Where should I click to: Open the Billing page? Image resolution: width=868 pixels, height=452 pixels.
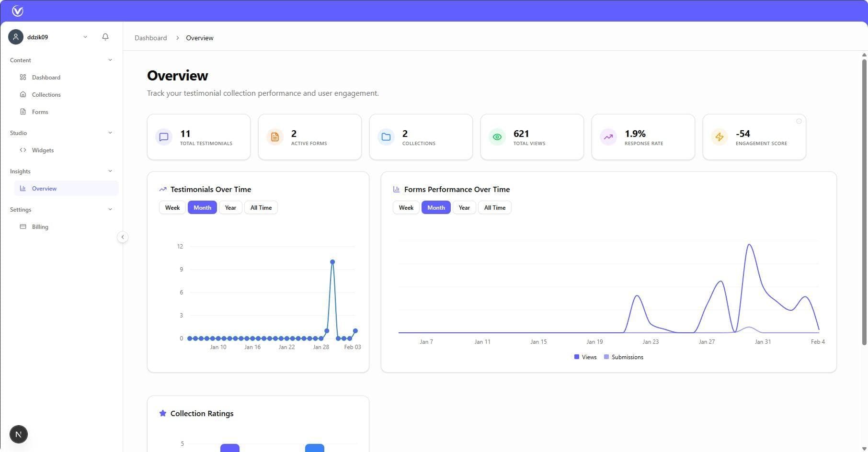40,226
